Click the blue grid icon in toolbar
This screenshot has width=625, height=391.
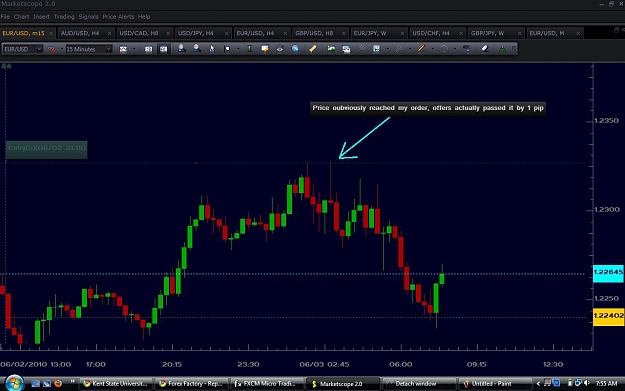[376, 49]
